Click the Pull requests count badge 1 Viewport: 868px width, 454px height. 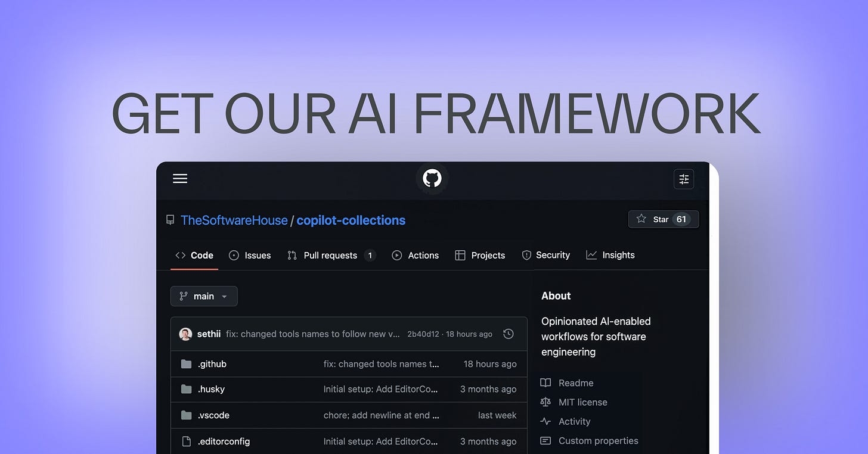(x=370, y=255)
